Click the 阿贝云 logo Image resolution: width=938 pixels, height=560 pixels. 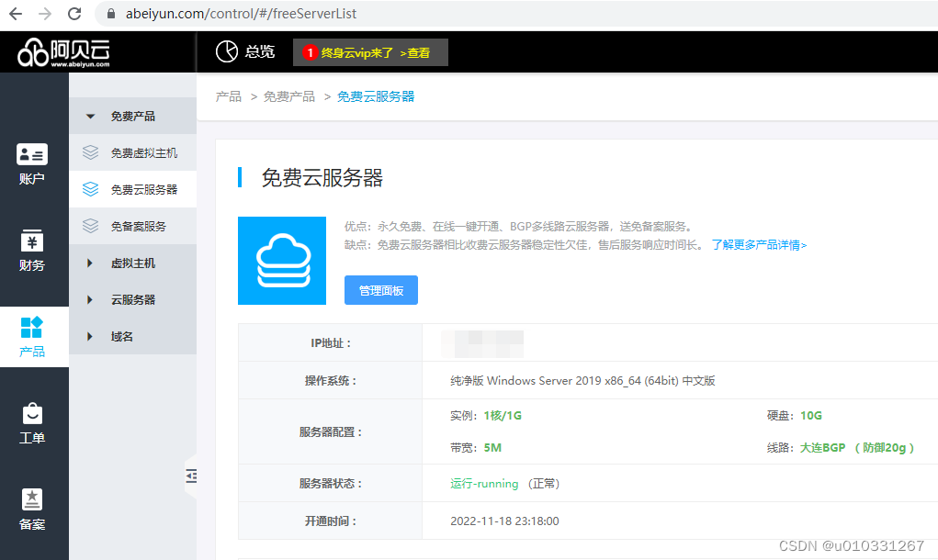(x=64, y=52)
